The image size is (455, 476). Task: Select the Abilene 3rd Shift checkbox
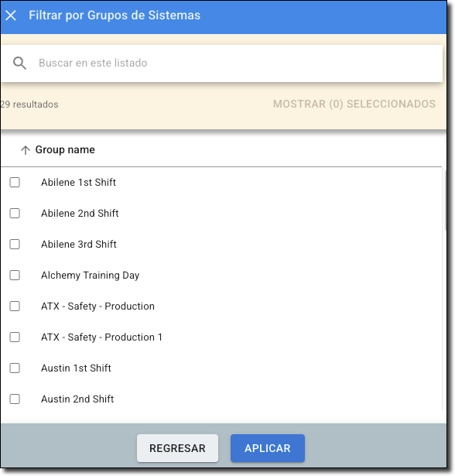[15, 245]
